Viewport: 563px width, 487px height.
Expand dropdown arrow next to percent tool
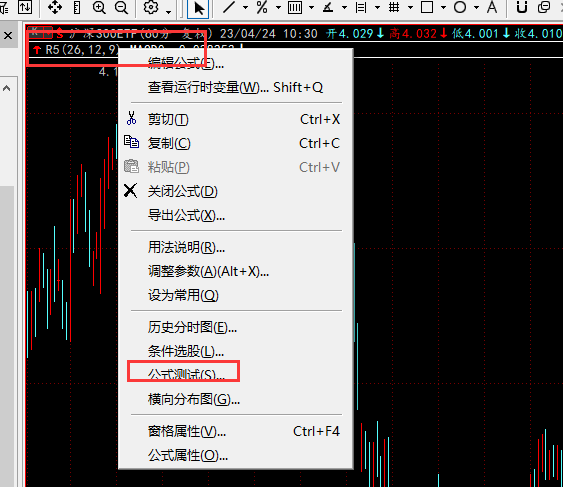coord(278,8)
